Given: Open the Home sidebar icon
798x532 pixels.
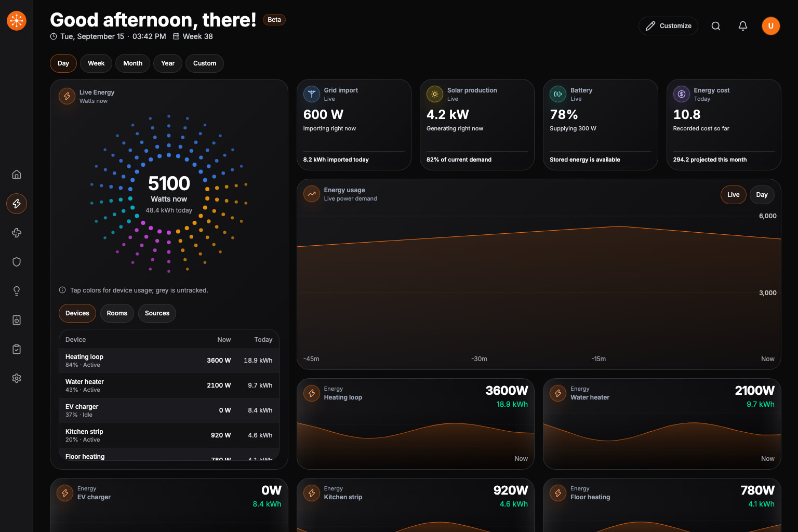Looking at the screenshot, I should coord(17,175).
